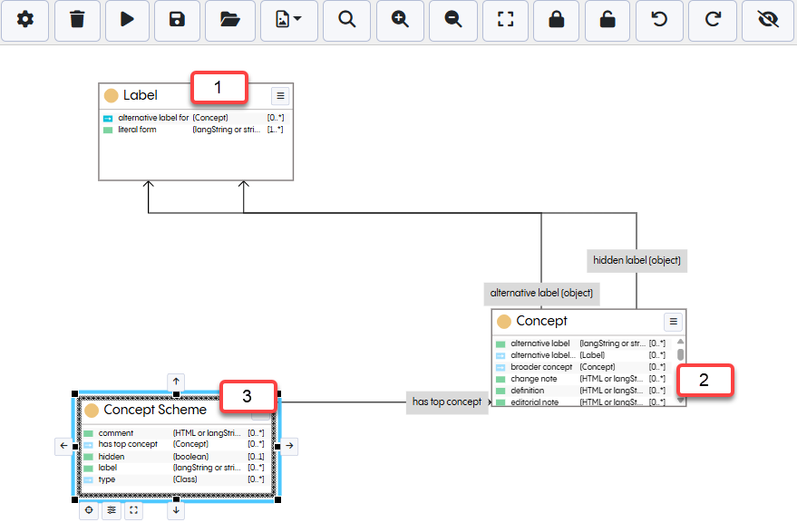This screenshot has height=532, width=797.
Task: Click 'hidden label (object)' edge label
Action: coord(637,261)
